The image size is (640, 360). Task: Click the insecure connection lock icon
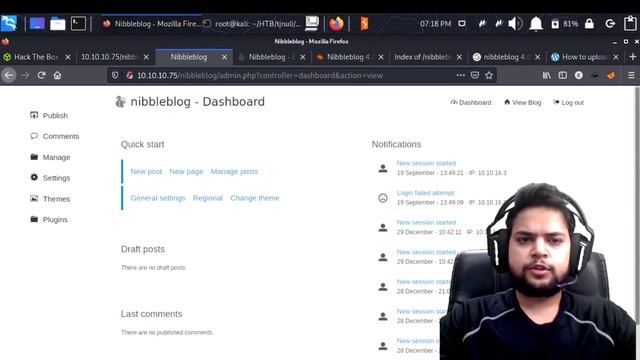point(129,76)
